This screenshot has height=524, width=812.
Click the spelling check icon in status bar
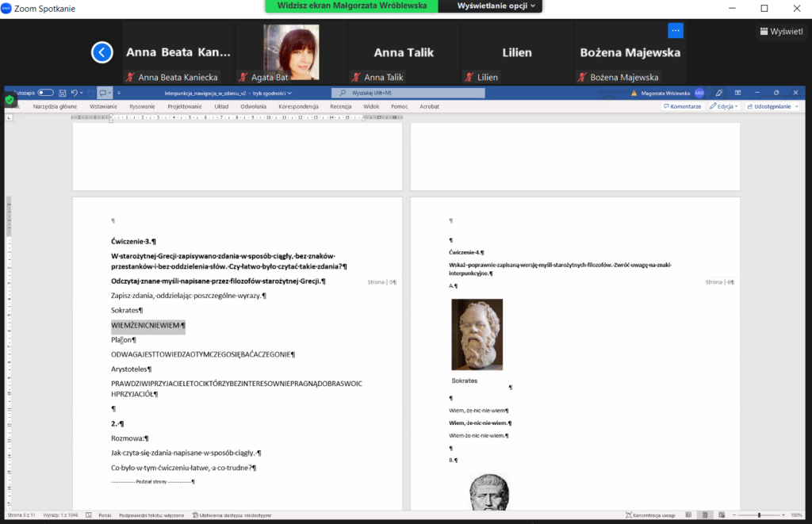88,515
